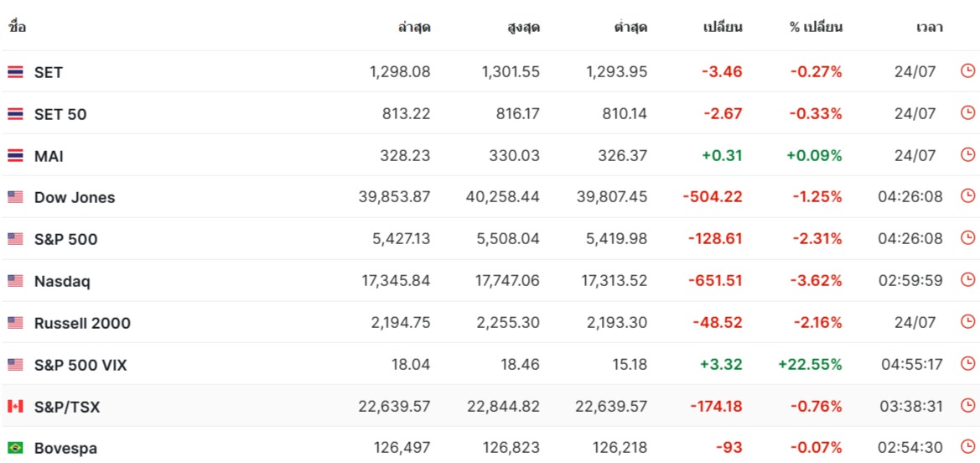This screenshot has height=463, width=980.
Task: Open the S&P 500 index link
Action: pyautogui.click(x=65, y=239)
